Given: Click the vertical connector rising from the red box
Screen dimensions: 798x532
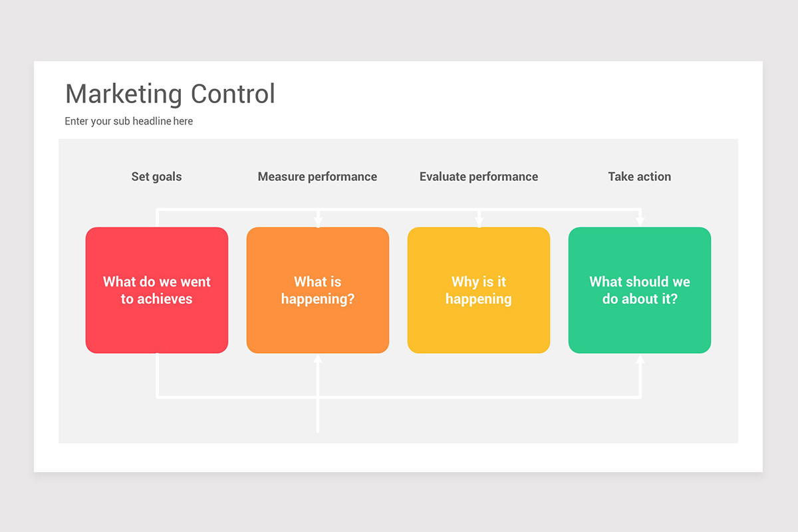Looking at the screenshot, I should click(157, 218).
